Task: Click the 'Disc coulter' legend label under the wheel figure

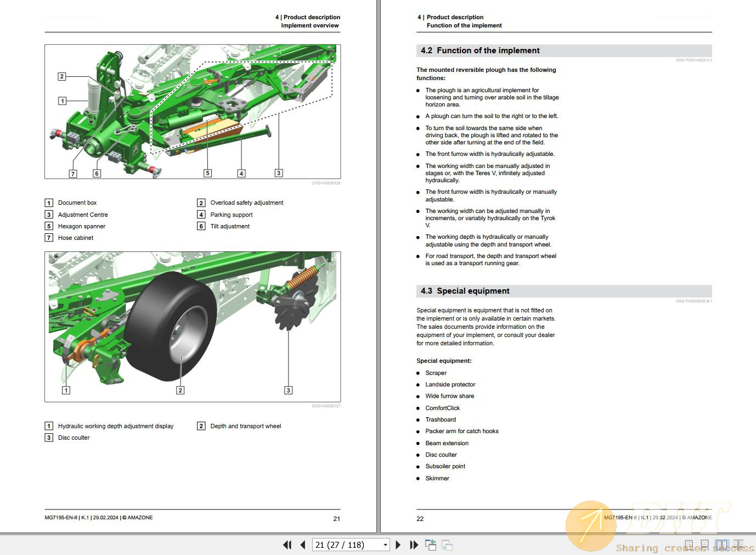Action: pos(74,438)
